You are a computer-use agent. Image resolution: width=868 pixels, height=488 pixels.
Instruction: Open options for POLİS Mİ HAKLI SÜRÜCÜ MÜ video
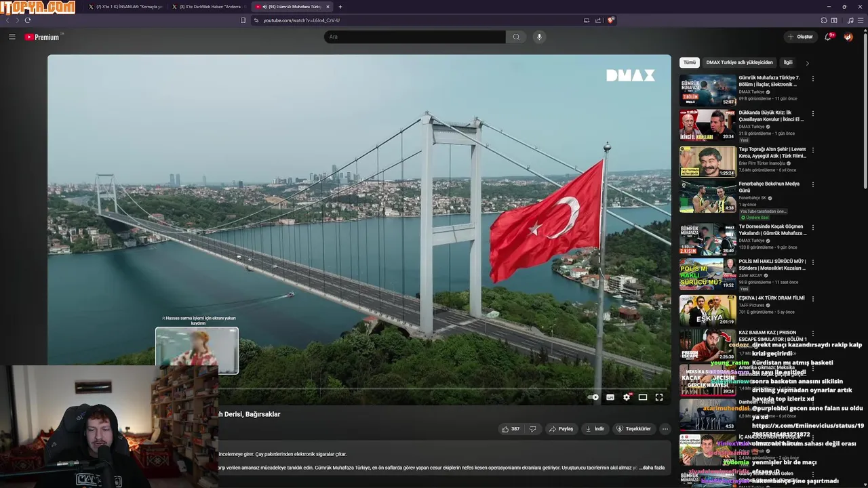coord(813,262)
